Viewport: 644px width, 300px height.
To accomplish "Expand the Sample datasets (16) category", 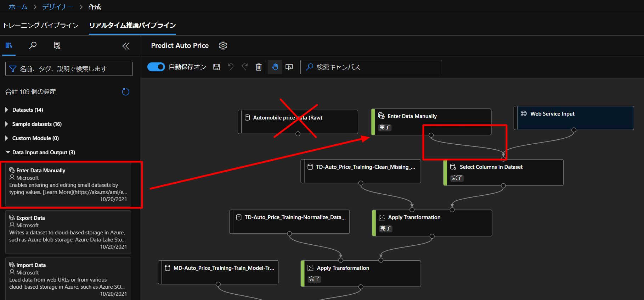I will (37, 124).
